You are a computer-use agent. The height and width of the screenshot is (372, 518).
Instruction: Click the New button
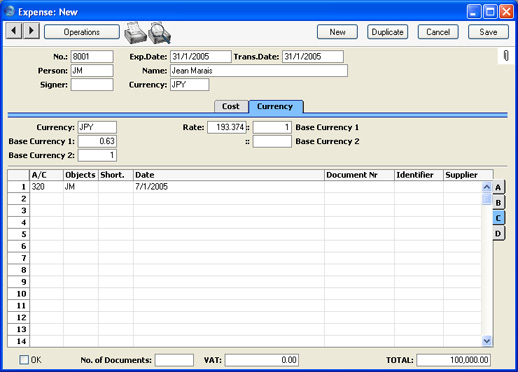coord(337,32)
